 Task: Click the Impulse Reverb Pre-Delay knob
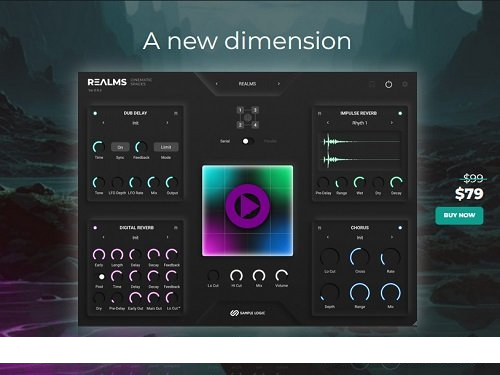click(323, 183)
